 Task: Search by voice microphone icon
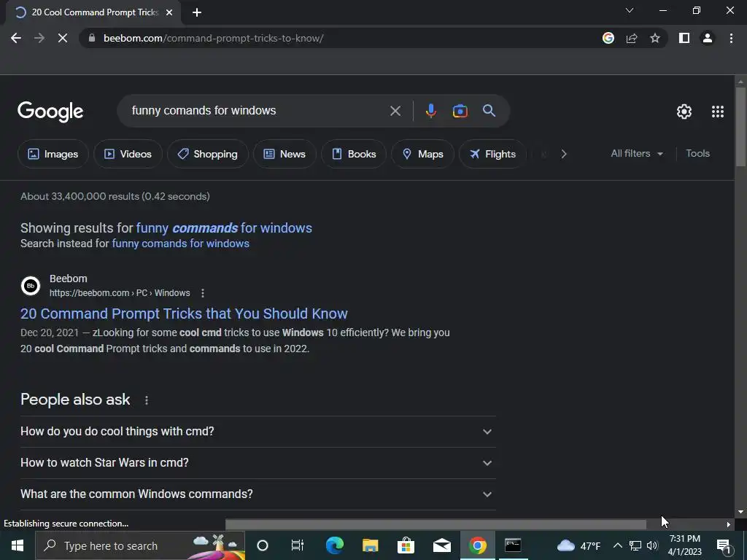(x=430, y=111)
